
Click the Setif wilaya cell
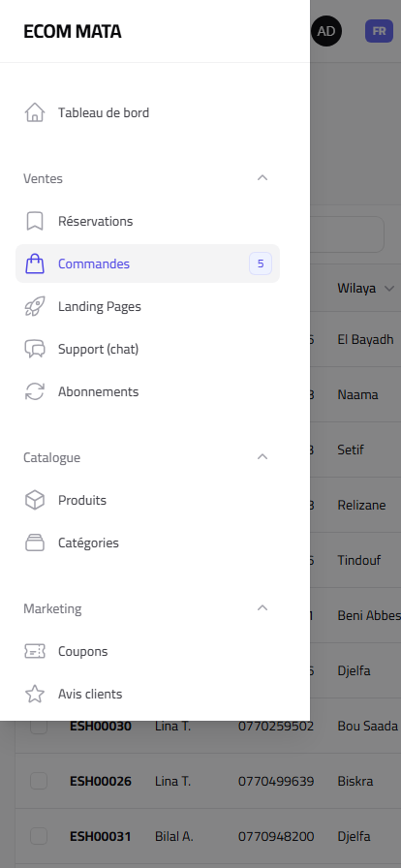(351, 449)
